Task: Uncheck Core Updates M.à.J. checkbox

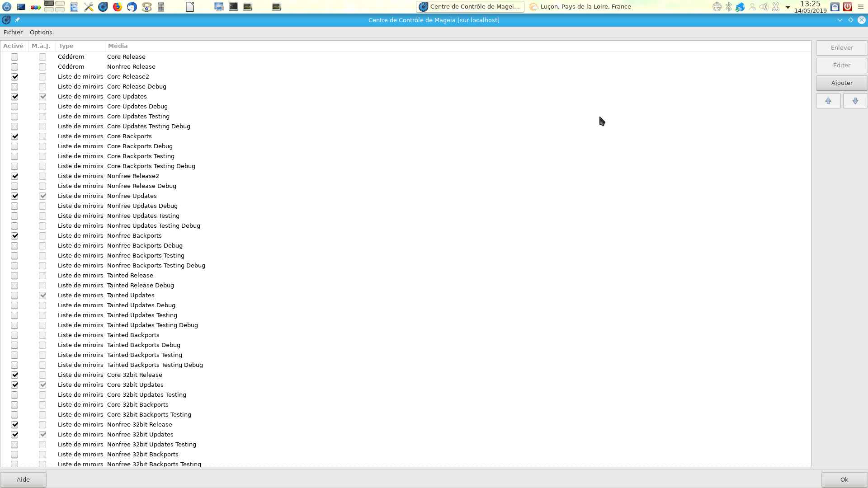Action: [x=42, y=97]
